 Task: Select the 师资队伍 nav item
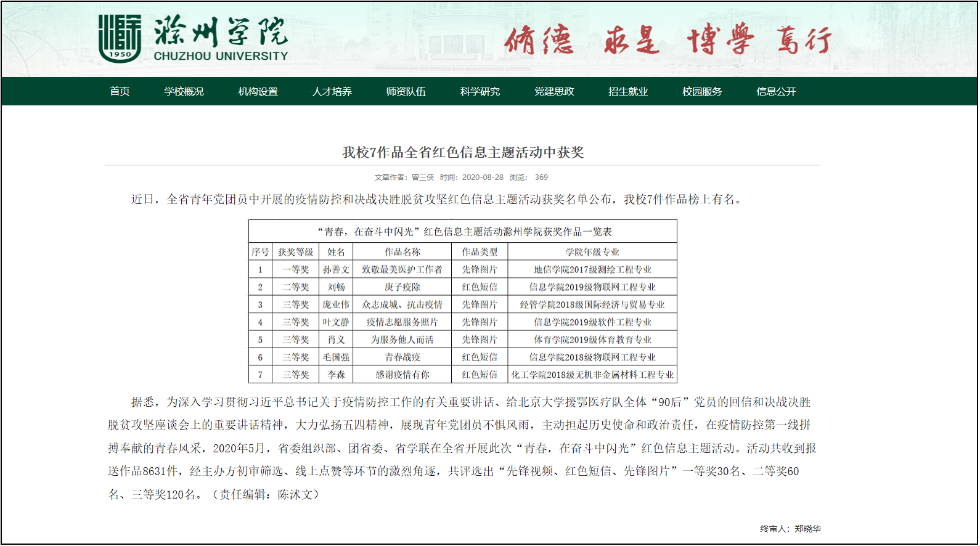point(406,91)
